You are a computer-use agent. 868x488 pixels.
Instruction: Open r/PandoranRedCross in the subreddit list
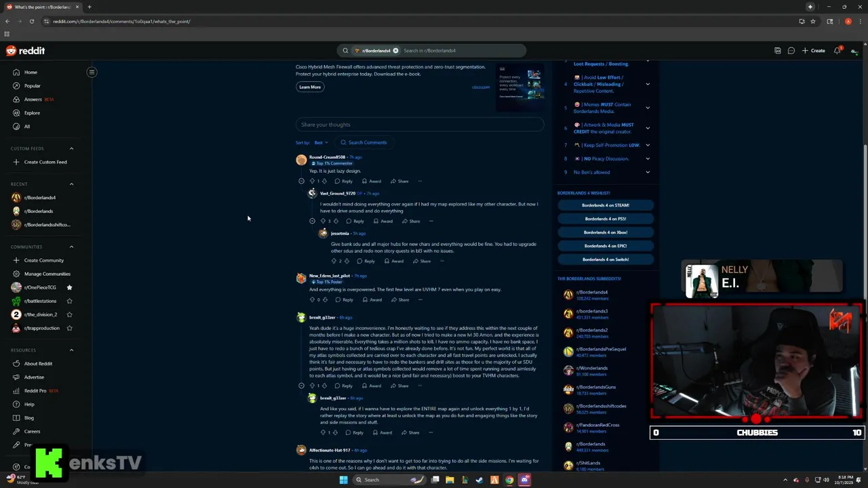(x=597, y=425)
